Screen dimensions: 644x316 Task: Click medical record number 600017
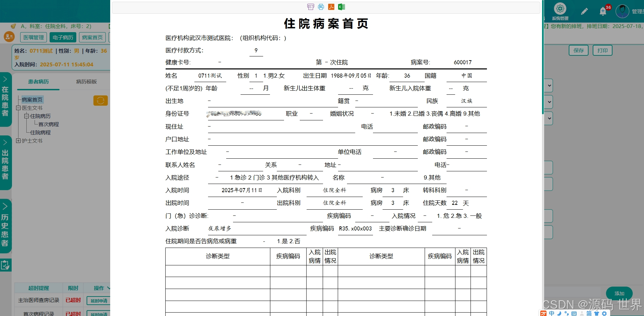[463, 62]
